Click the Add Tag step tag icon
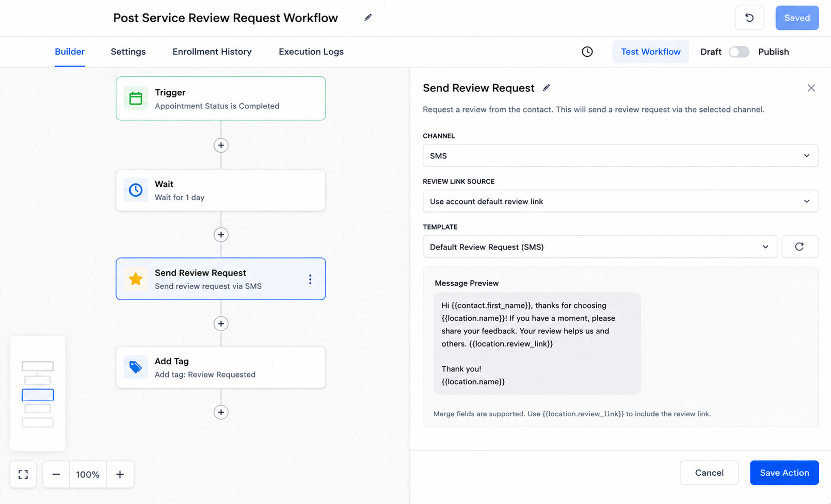 coord(136,367)
